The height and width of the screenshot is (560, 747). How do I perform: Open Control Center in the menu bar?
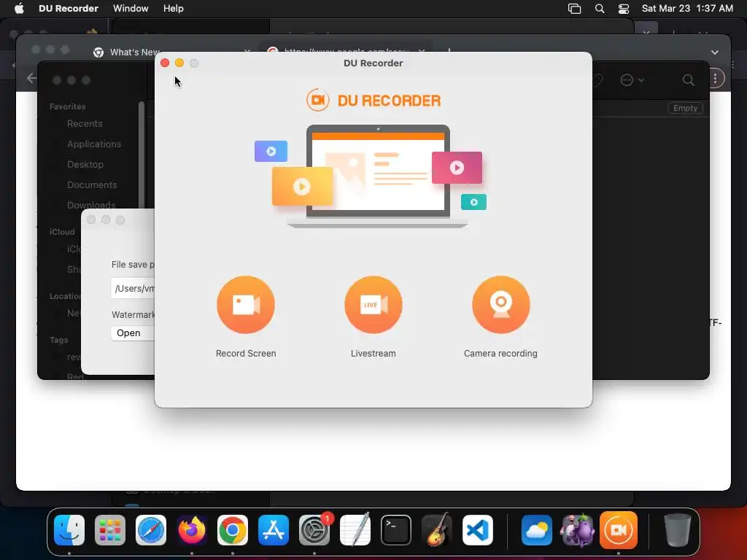624,9
